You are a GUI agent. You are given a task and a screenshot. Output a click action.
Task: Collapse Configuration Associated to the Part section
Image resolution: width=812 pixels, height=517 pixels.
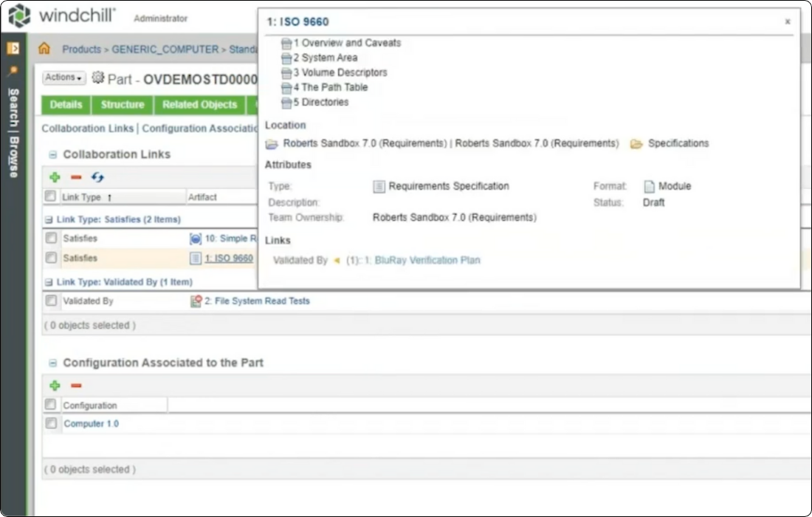pyautogui.click(x=52, y=363)
